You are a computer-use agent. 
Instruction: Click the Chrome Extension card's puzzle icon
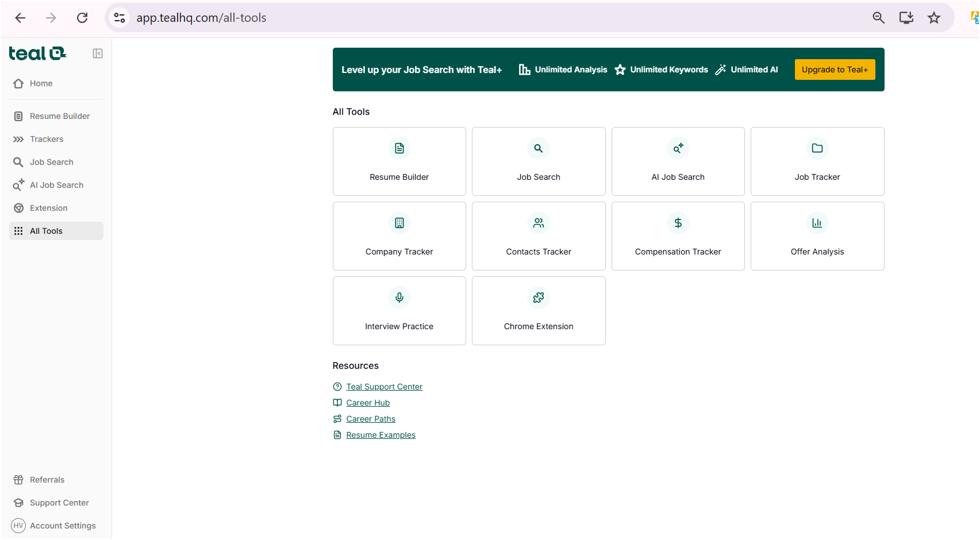[539, 298]
